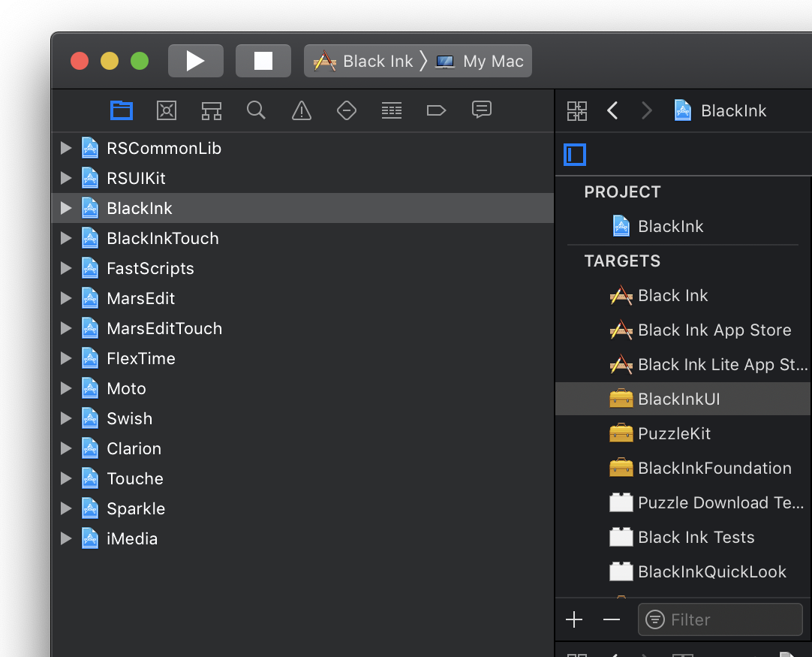Run the Black Ink scheme
The width and height of the screenshot is (812, 657).
pos(196,61)
